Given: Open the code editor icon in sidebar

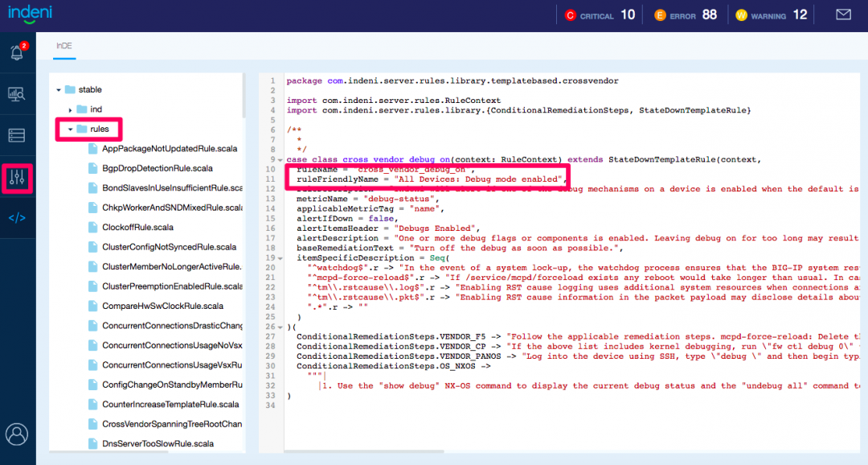Looking at the screenshot, I should tap(17, 217).
